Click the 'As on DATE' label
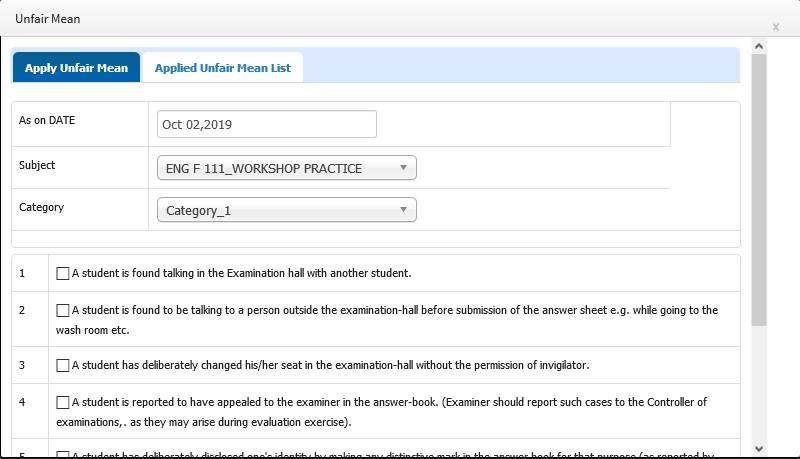 tap(47, 120)
